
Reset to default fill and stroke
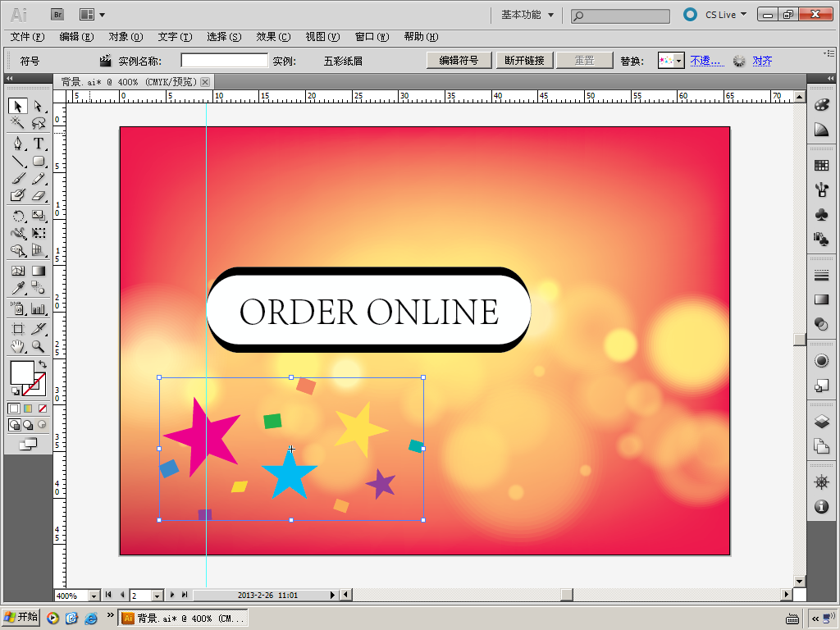pos(15,390)
